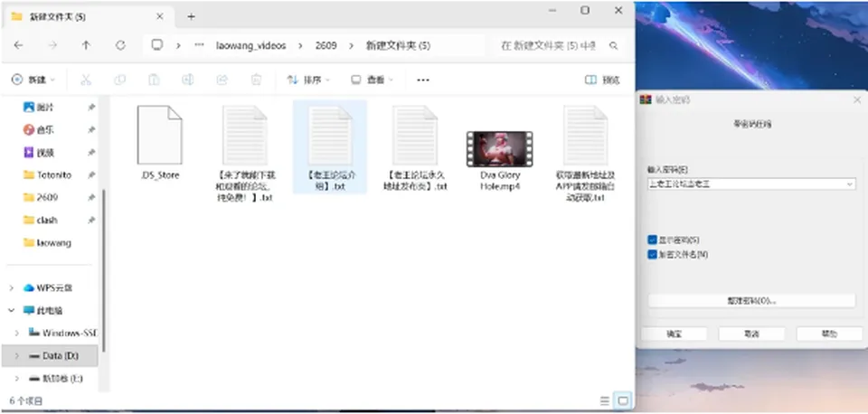This screenshot has width=868, height=414.
Task: Select the 【老王论坛介绍】.txt file
Action: click(330, 146)
